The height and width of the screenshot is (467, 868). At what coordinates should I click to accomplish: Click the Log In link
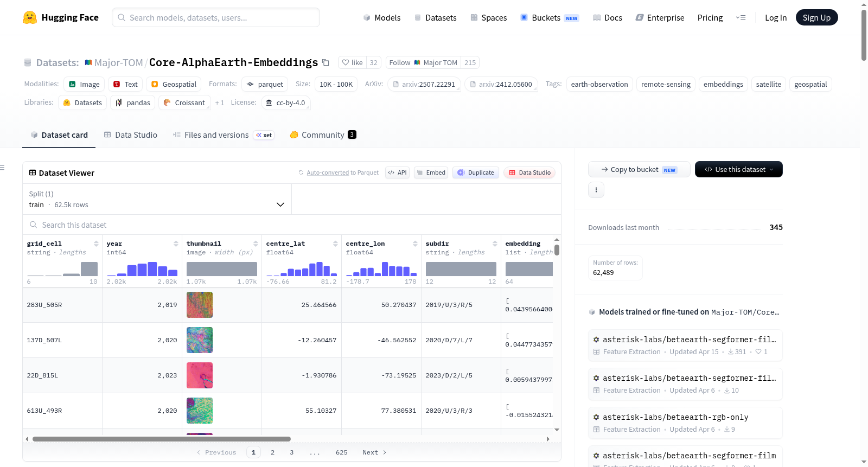(776, 18)
